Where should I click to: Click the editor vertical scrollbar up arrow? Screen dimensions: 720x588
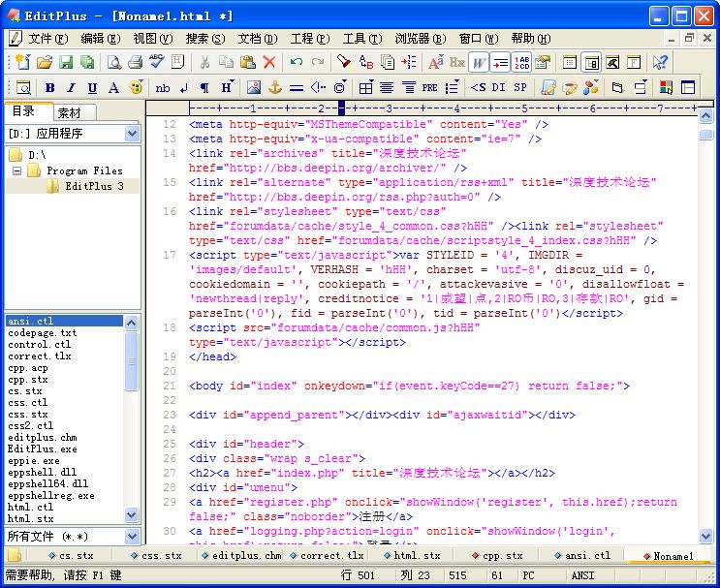click(705, 115)
